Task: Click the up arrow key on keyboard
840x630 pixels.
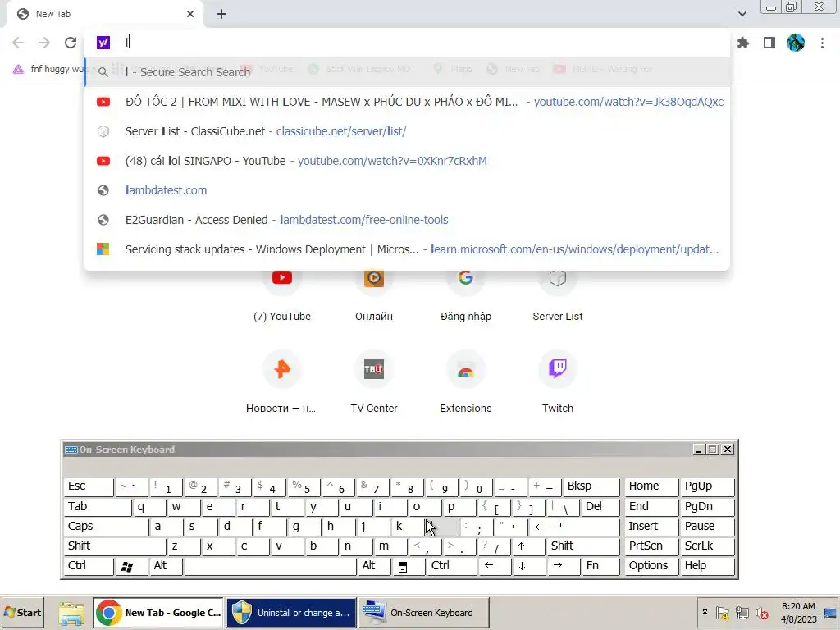Action: pos(529,546)
